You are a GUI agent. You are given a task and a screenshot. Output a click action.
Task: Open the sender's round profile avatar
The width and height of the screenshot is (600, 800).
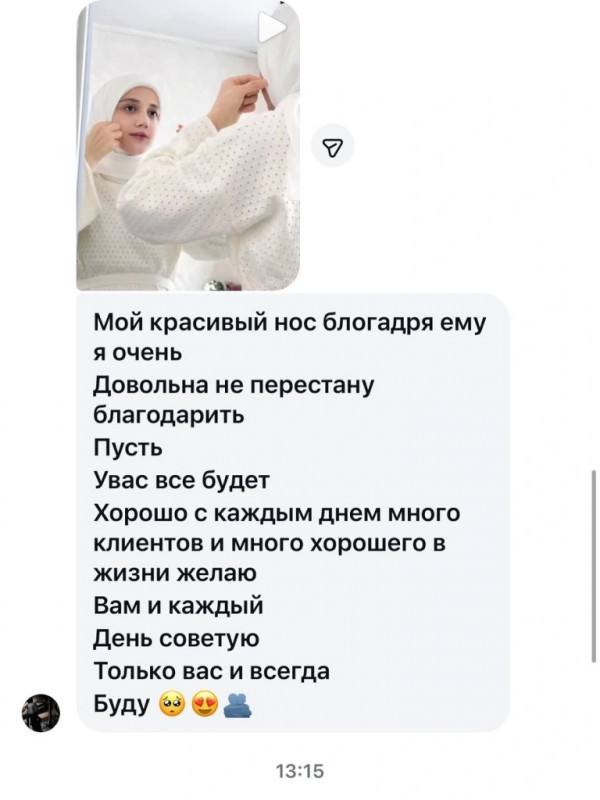pos(41,713)
